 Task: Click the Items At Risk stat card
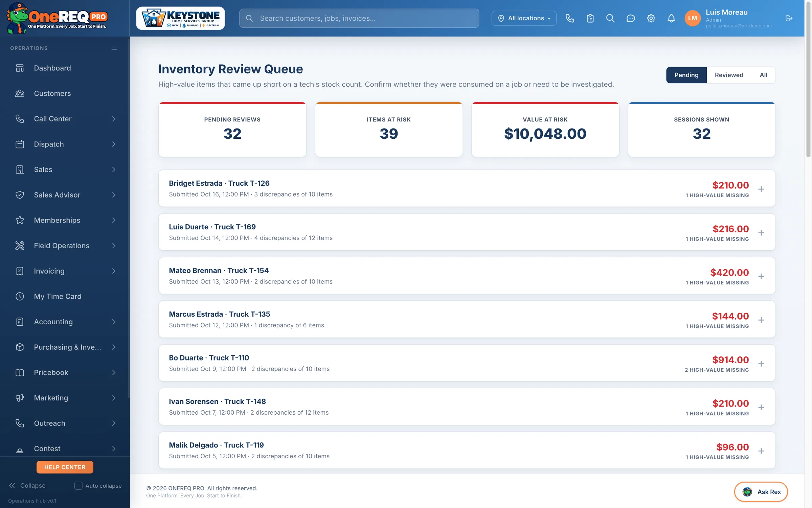(x=389, y=130)
